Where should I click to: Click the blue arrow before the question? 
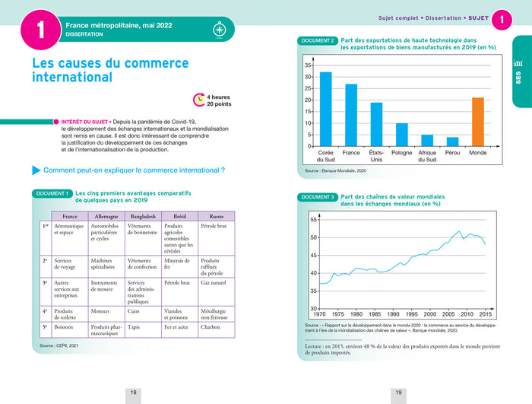pos(36,170)
